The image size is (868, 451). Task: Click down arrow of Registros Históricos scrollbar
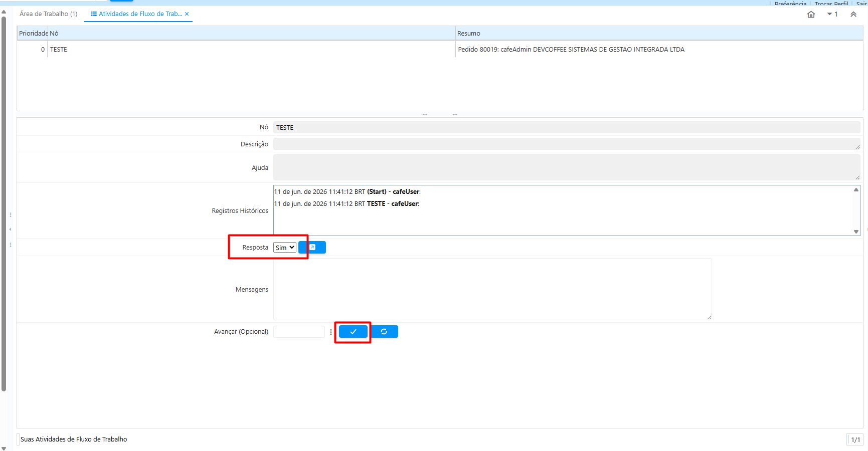[x=856, y=232]
